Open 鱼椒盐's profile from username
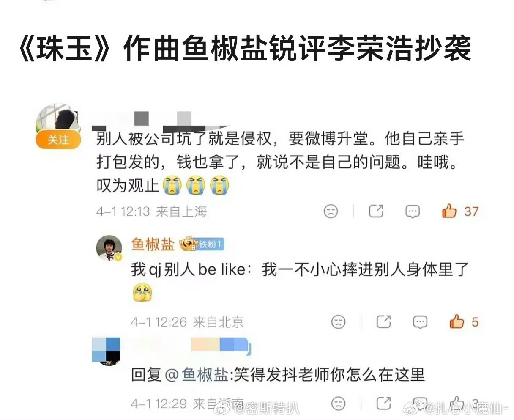 (153, 244)
